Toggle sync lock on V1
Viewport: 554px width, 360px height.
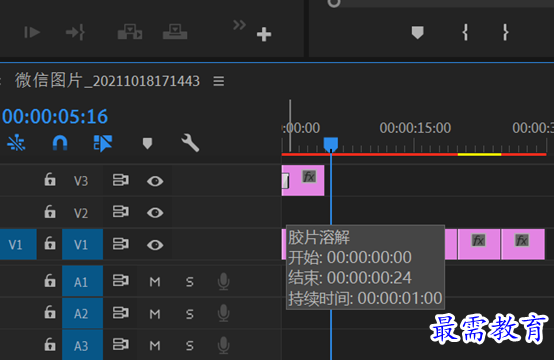click(x=120, y=243)
